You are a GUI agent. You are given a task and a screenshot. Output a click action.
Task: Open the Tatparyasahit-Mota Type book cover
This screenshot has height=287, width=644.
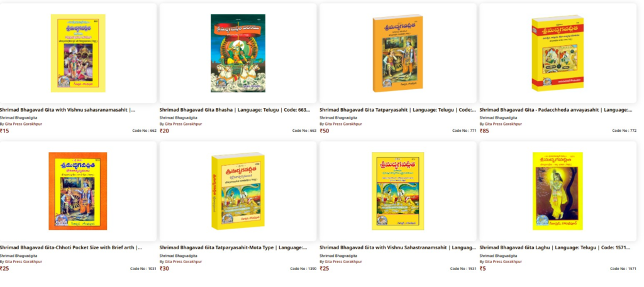click(238, 191)
